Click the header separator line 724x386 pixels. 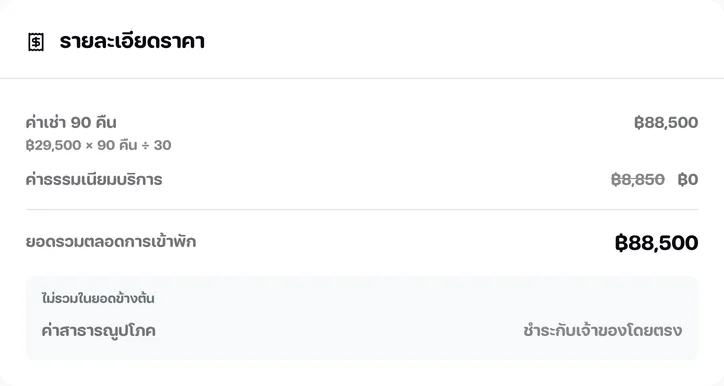[x=362, y=78]
